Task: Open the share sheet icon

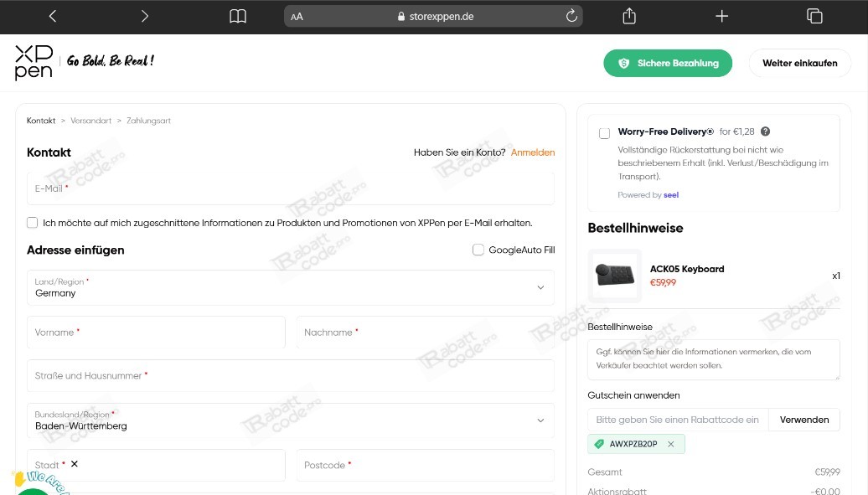Action: tap(629, 16)
